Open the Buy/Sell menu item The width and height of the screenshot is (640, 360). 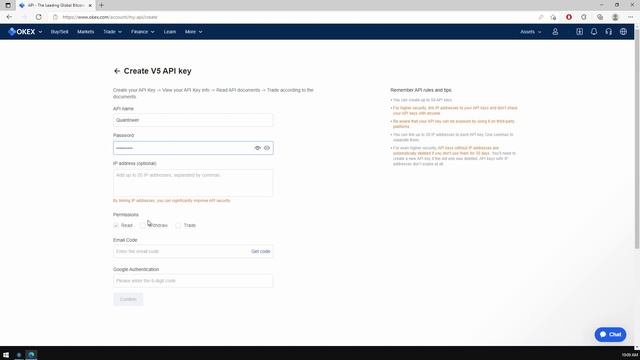[x=60, y=32]
